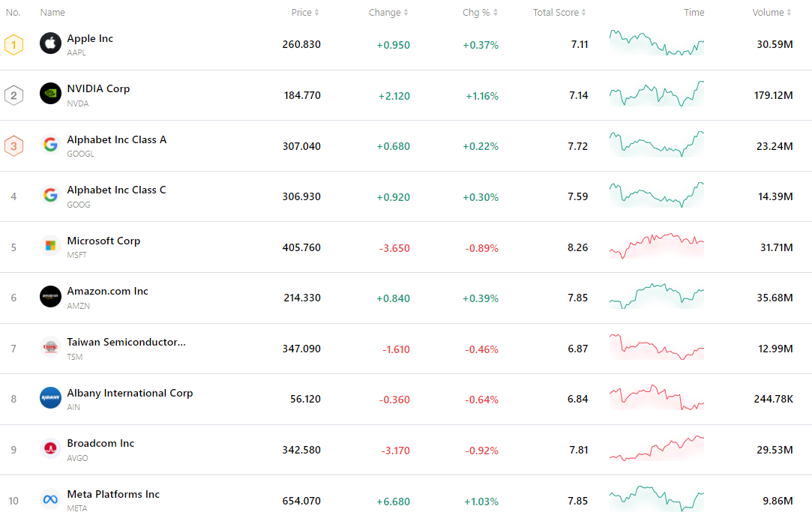Screen dimensions: 812x518
Task: Click the Apple Inc logo icon
Action: (49, 43)
